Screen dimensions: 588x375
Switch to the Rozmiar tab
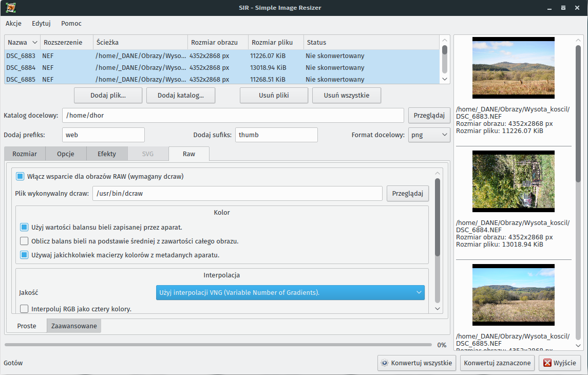[25, 154]
